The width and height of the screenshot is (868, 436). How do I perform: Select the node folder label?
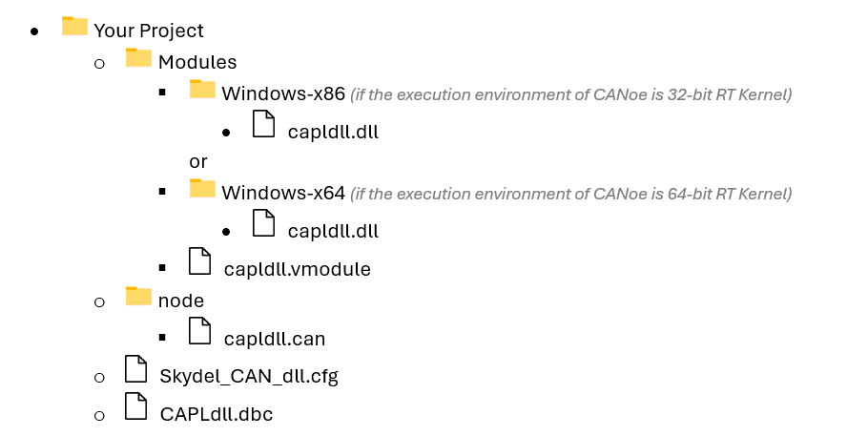point(181,301)
